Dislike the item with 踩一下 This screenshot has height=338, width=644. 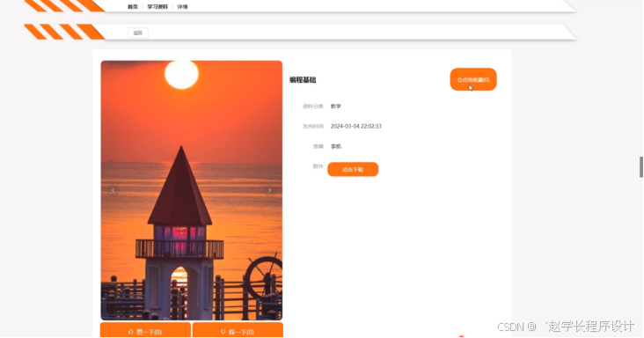click(238, 331)
